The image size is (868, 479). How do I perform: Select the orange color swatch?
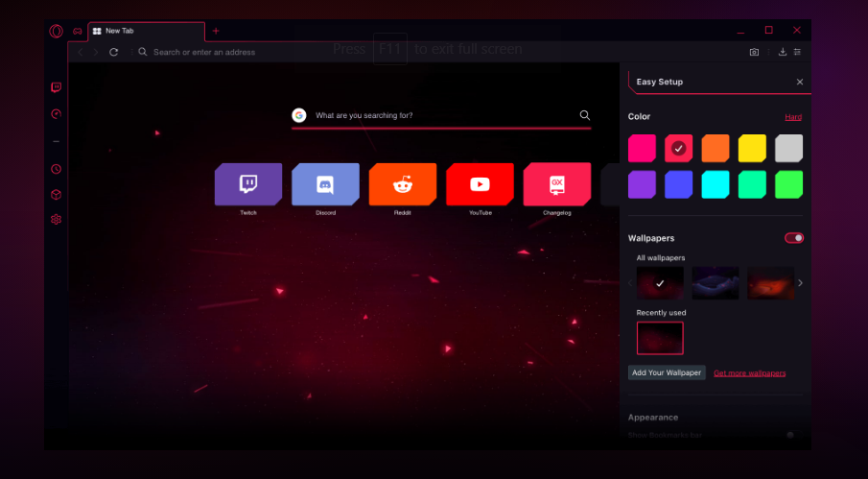(x=716, y=149)
